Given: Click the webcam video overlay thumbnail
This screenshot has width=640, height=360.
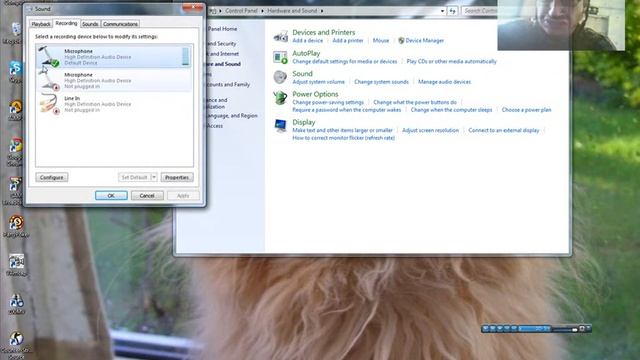Looking at the screenshot, I should point(561,25).
